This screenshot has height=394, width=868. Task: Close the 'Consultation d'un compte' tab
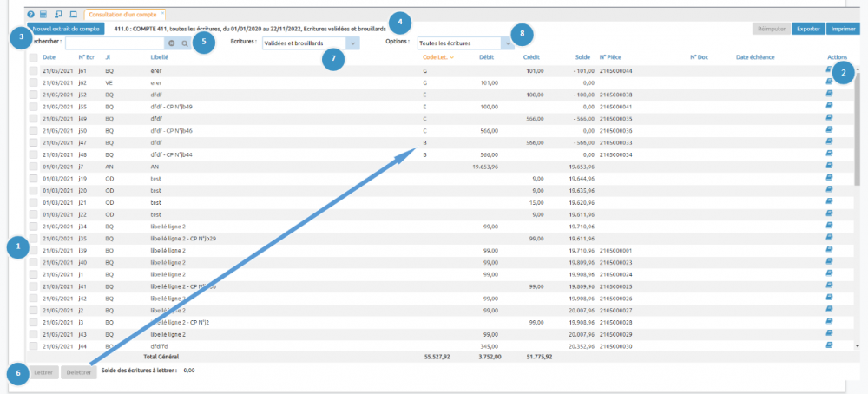coord(162,14)
